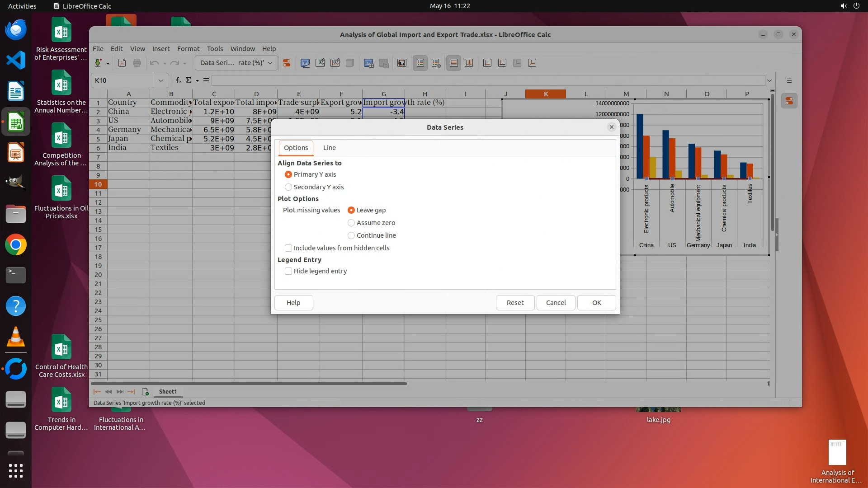Open the Format menu
Viewport: 868px width, 488px height.
coord(188,49)
